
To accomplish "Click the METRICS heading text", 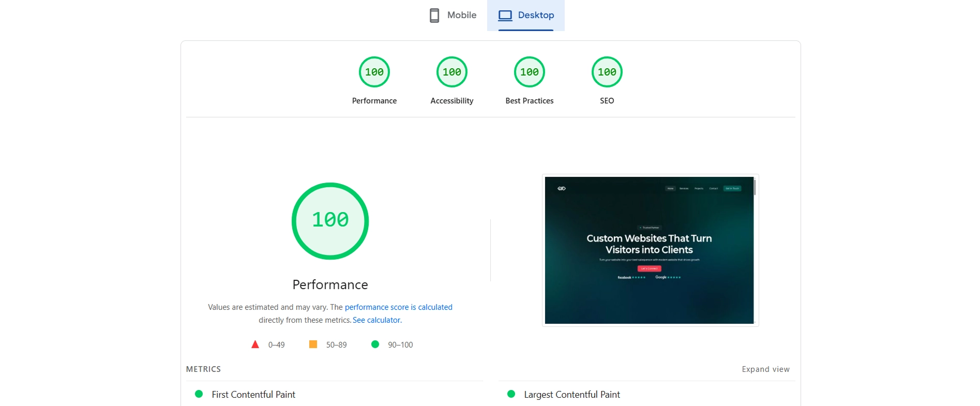I will [x=203, y=369].
